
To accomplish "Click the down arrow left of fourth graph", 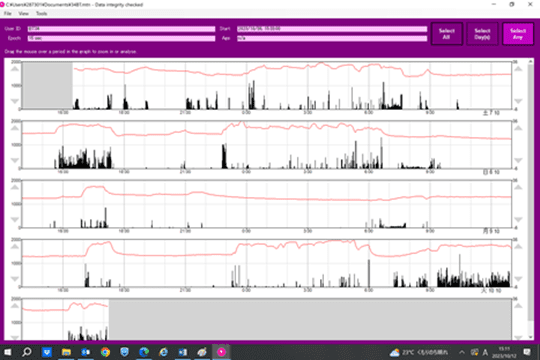I will 14,279.
